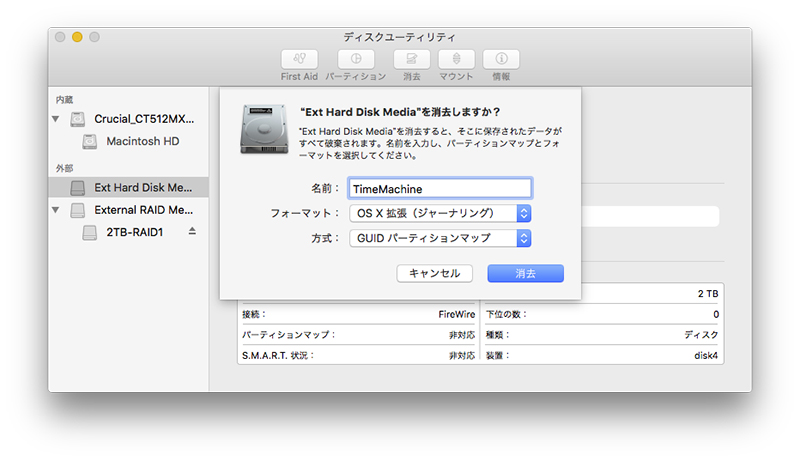Viewport: 800px width, 461px height.
Task: Open the 情報 toolbar icon
Action: [x=501, y=59]
